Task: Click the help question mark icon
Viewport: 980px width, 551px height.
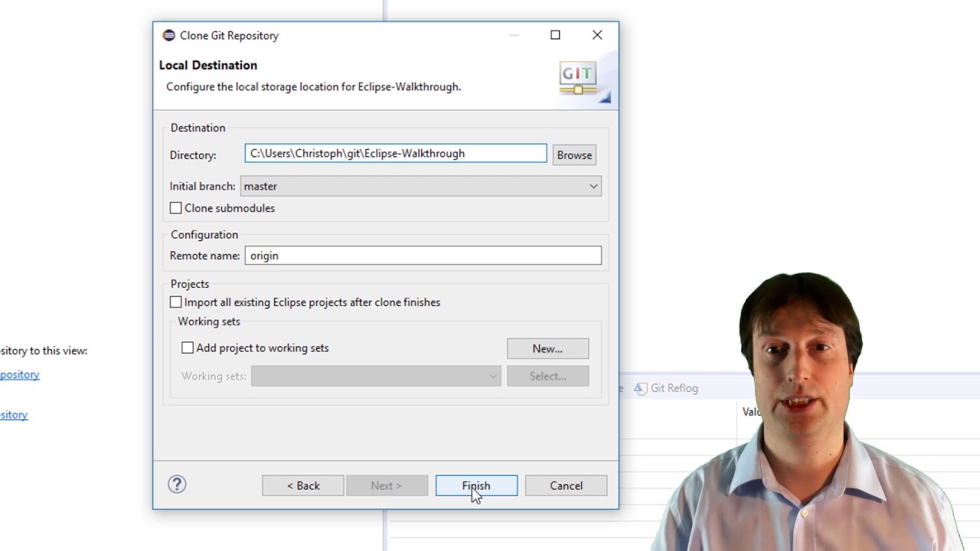Action: tap(177, 484)
